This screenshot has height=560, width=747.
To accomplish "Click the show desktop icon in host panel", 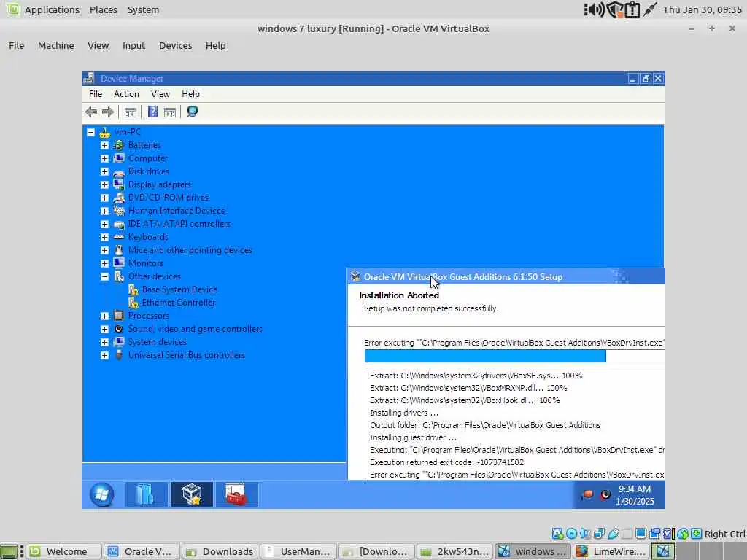I will [9, 551].
